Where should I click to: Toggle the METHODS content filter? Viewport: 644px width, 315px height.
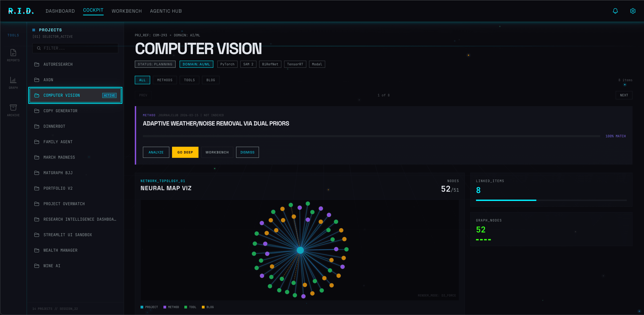(165, 80)
